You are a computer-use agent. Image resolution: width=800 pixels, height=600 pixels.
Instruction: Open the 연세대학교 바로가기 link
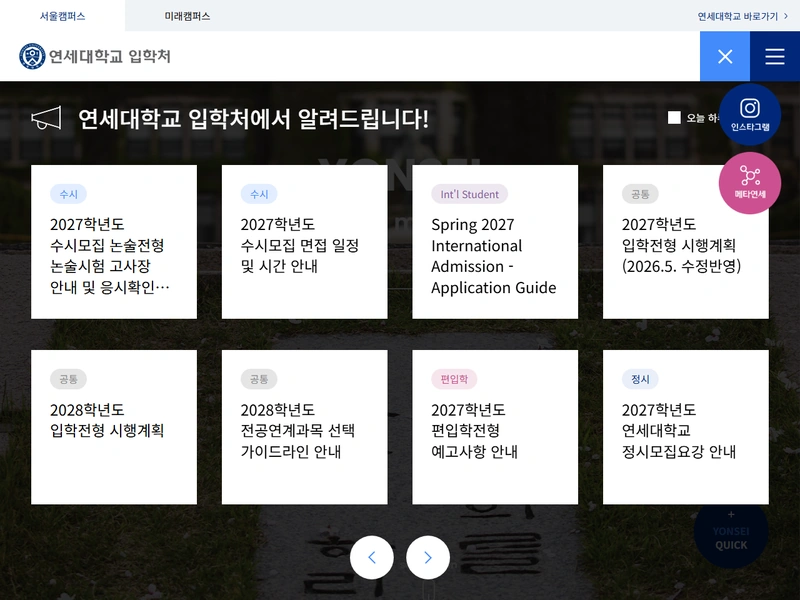[742, 16]
